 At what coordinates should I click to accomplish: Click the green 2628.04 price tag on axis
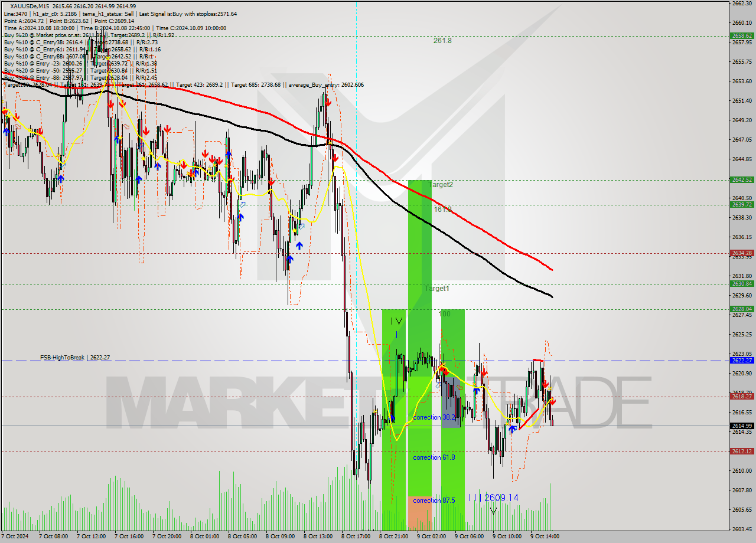click(x=742, y=309)
